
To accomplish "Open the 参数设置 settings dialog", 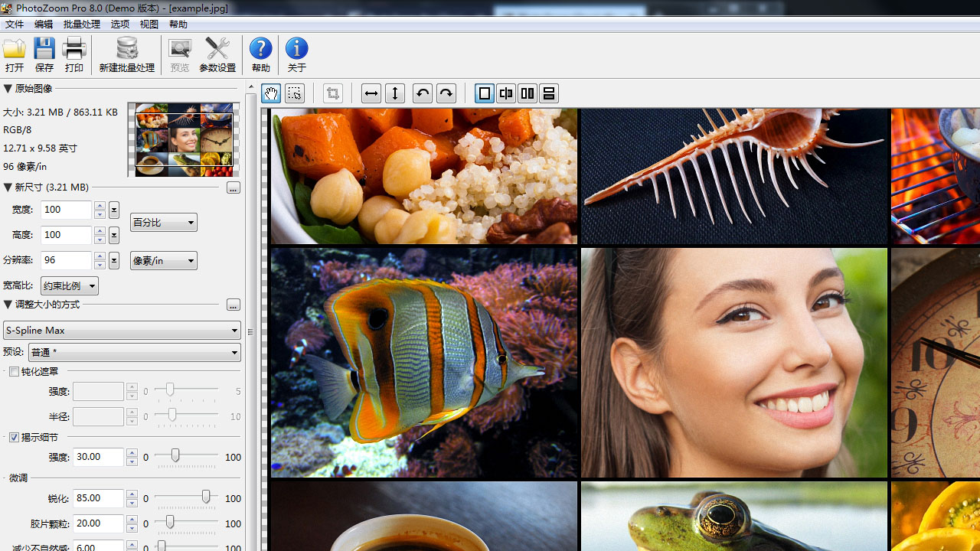I will (x=217, y=54).
